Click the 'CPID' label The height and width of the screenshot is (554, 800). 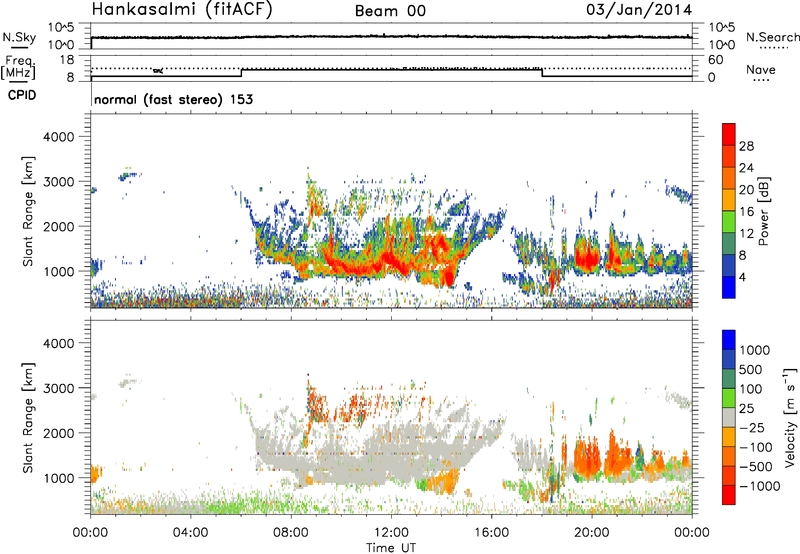[x=22, y=95]
